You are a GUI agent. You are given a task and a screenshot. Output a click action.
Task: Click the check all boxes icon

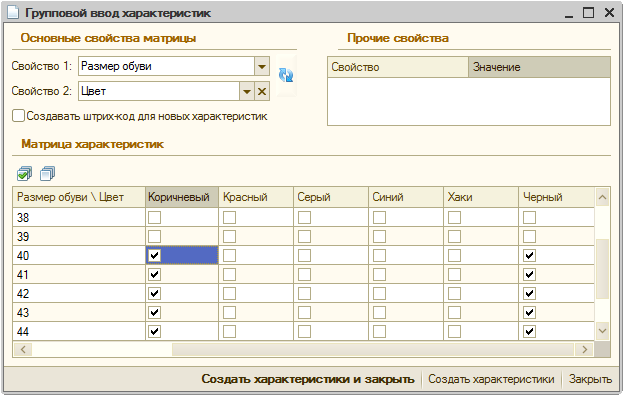click(25, 173)
